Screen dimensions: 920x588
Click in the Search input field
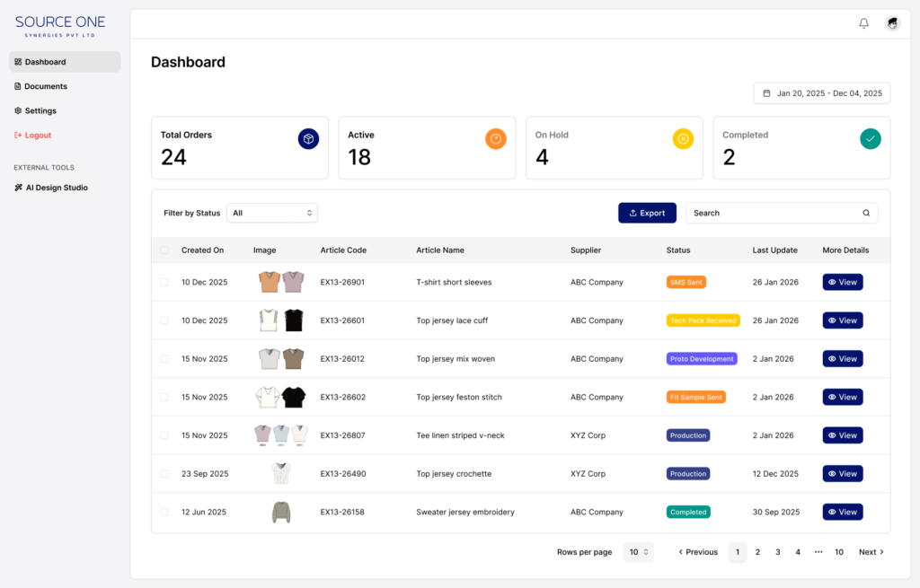point(773,213)
